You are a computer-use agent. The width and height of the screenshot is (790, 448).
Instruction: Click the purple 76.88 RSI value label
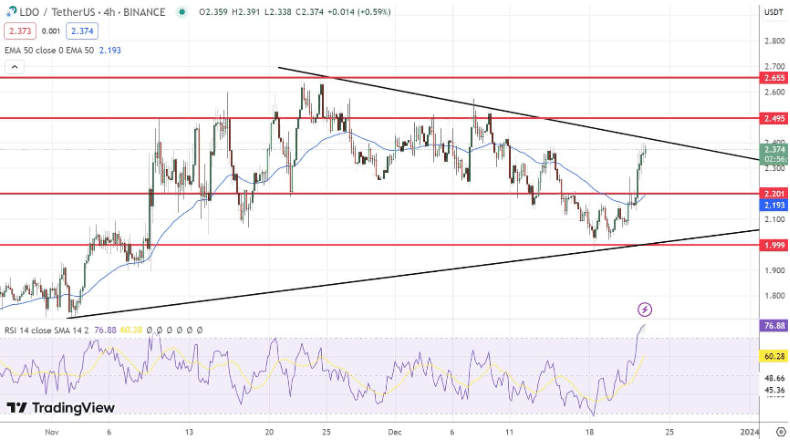(x=773, y=325)
